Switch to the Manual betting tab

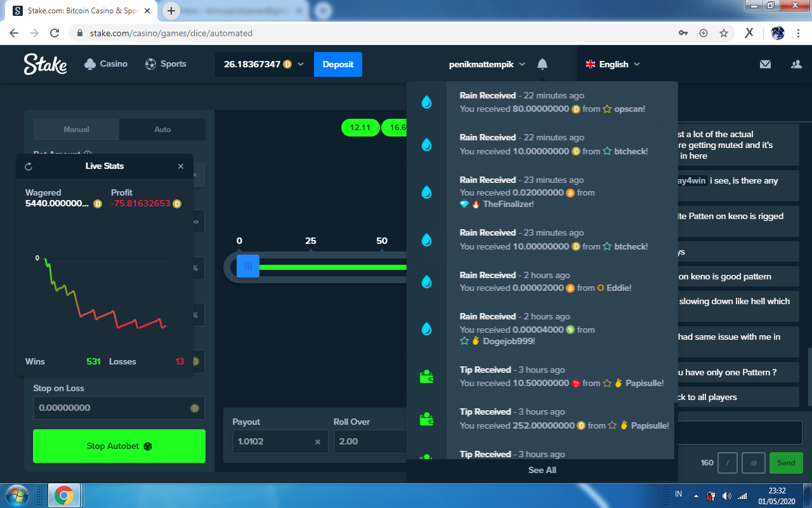point(76,130)
